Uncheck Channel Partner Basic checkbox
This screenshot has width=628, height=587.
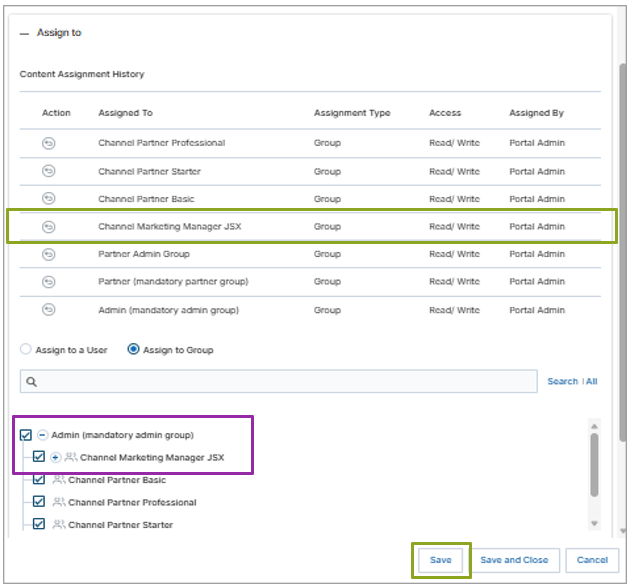(x=39, y=479)
